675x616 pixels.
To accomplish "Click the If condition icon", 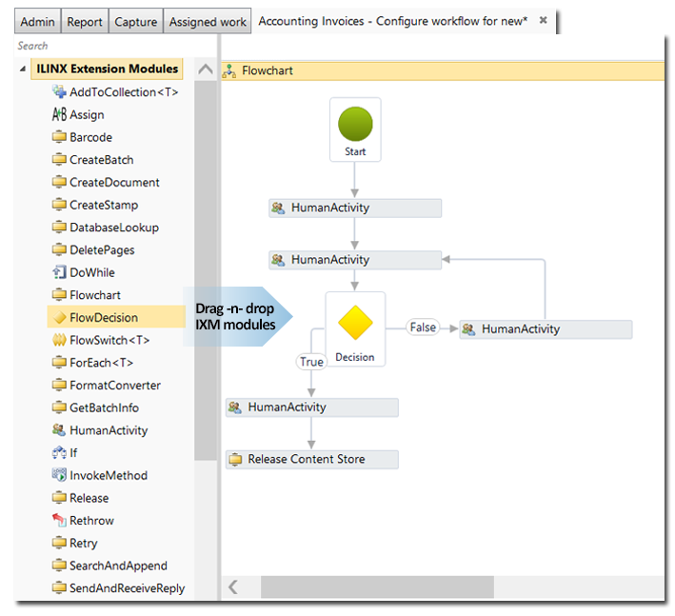I will coord(59,453).
